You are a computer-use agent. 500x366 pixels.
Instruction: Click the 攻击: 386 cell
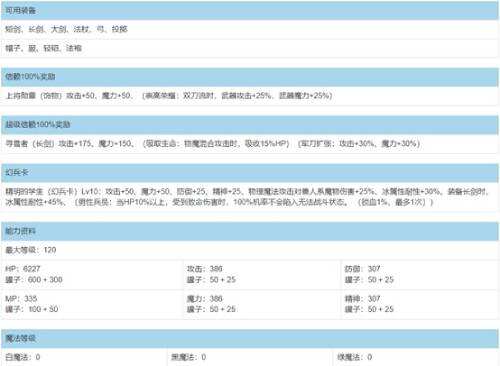coord(262,274)
